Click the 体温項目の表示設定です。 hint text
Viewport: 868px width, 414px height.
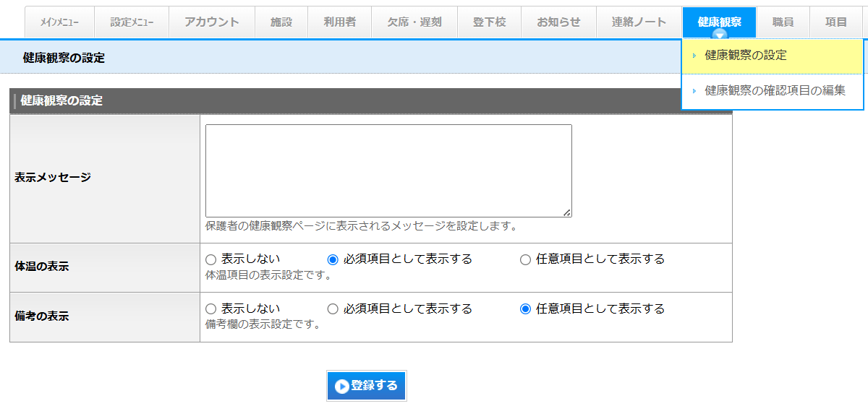268,275
